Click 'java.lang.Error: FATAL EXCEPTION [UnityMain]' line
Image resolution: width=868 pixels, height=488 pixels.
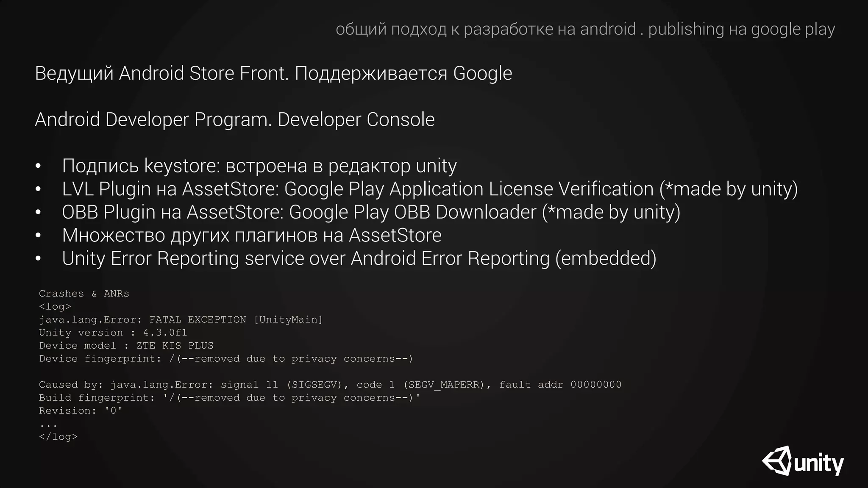point(181,320)
